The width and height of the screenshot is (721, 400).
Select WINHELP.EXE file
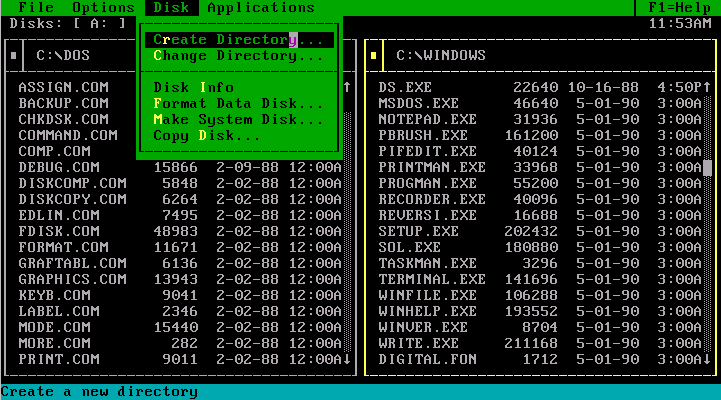541,311
